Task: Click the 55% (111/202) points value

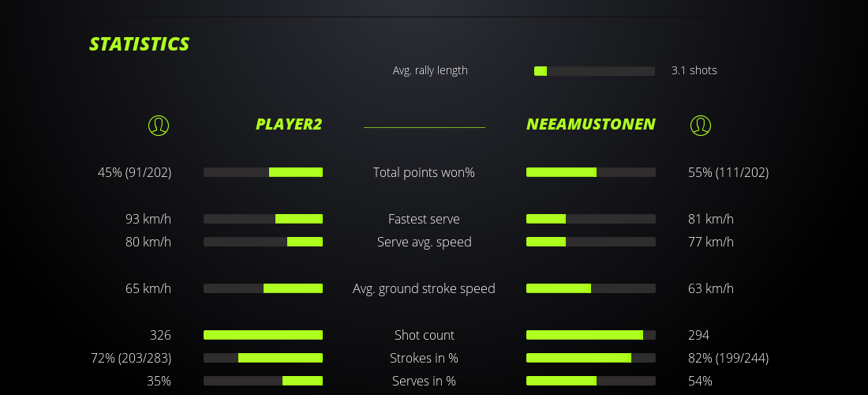Action: (x=728, y=172)
